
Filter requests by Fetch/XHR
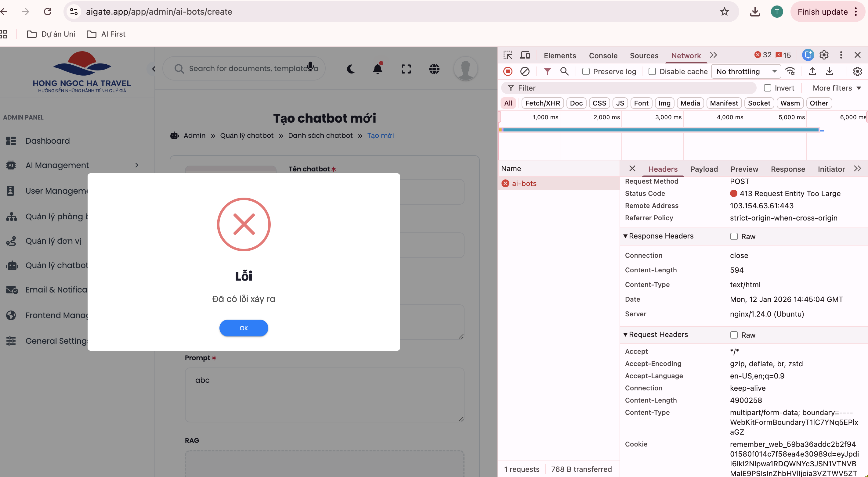(x=542, y=103)
